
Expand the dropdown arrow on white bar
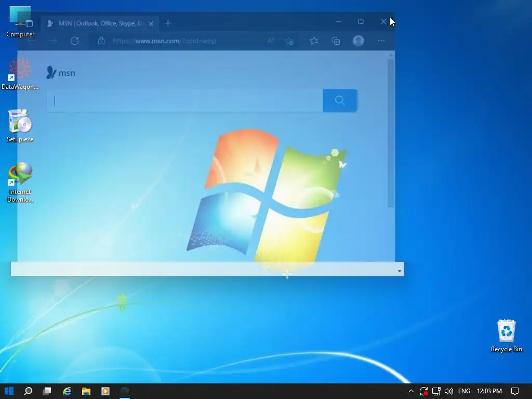[x=400, y=271]
